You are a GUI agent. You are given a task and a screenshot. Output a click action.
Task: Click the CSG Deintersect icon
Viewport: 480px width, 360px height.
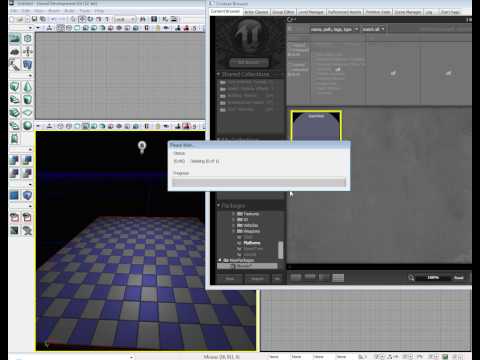point(28,174)
